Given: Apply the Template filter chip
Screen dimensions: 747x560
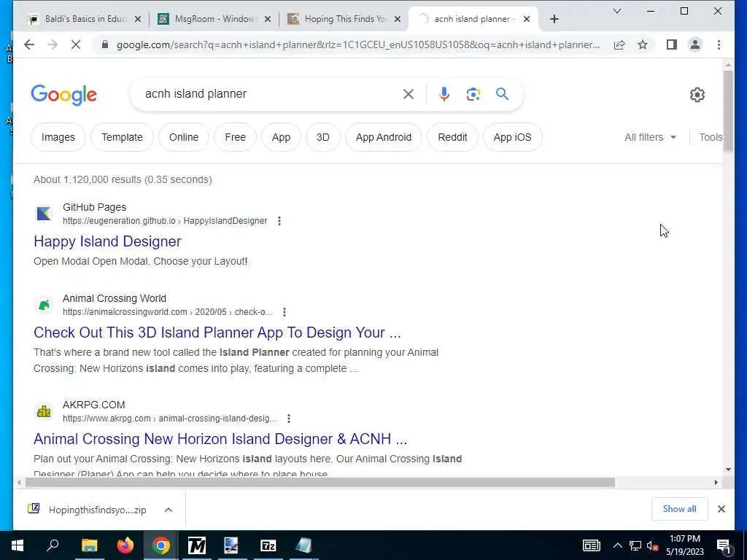Looking at the screenshot, I should click(x=122, y=137).
